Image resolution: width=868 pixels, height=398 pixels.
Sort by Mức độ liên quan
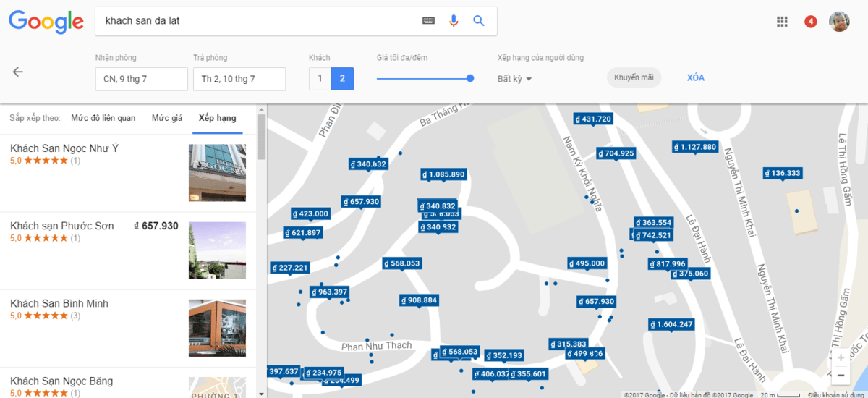[103, 118]
